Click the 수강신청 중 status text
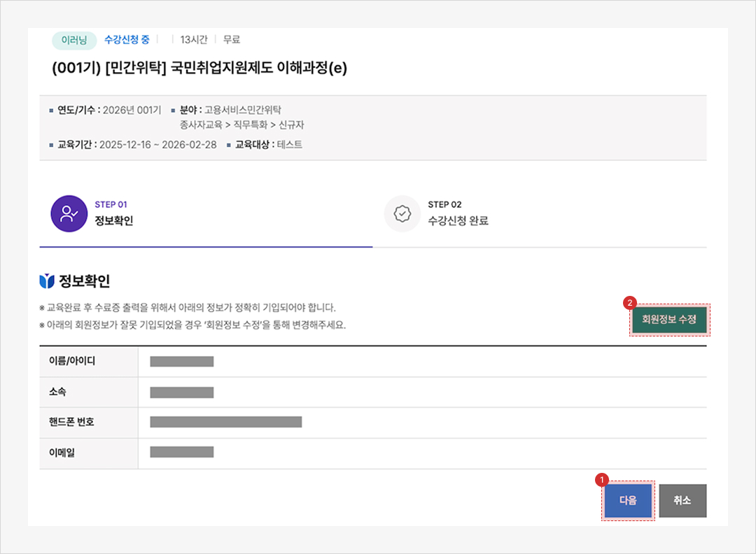 [x=127, y=40]
